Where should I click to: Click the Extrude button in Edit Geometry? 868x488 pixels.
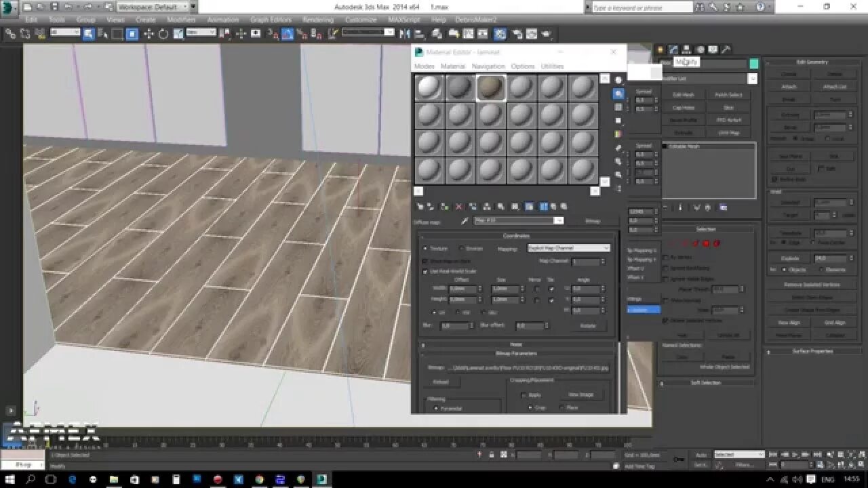click(789, 115)
